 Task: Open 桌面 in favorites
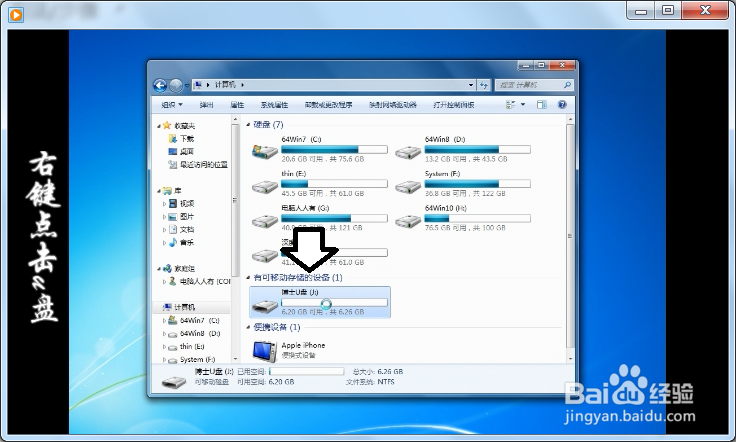[x=186, y=151]
